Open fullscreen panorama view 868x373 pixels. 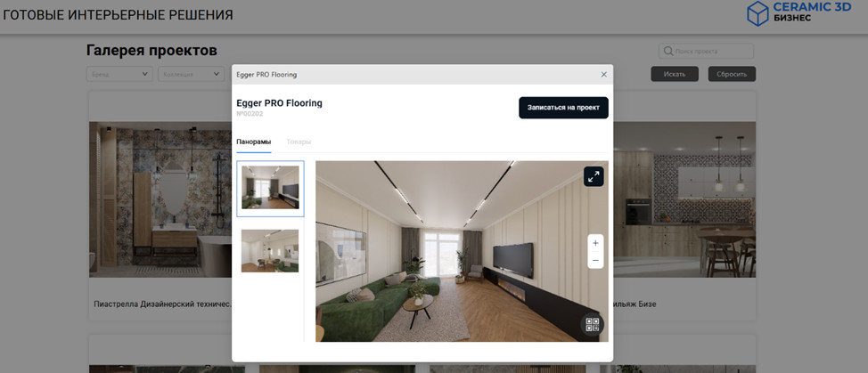point(594,177)
